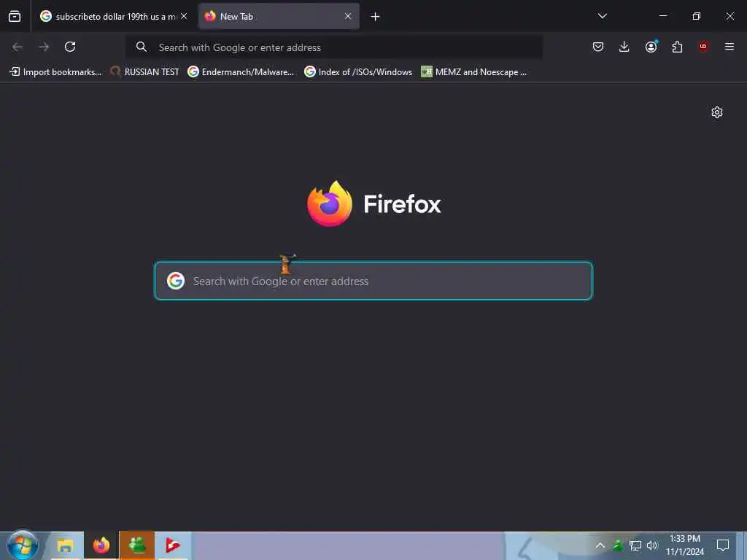The image size is (747, 560).
Task: Open the Endermanch/Malware bookmark
Action: 241,72
